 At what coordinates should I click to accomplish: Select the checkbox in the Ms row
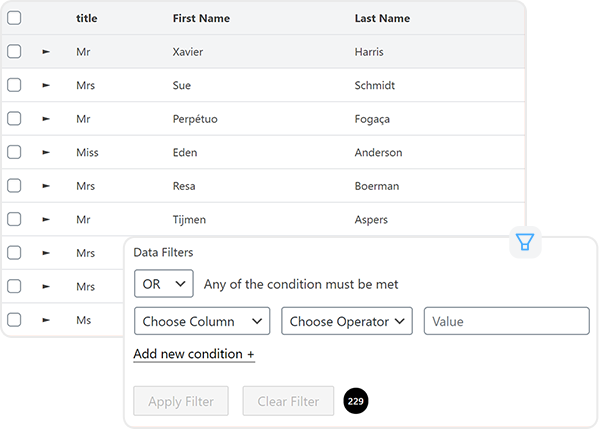click(x=14, y=320)
